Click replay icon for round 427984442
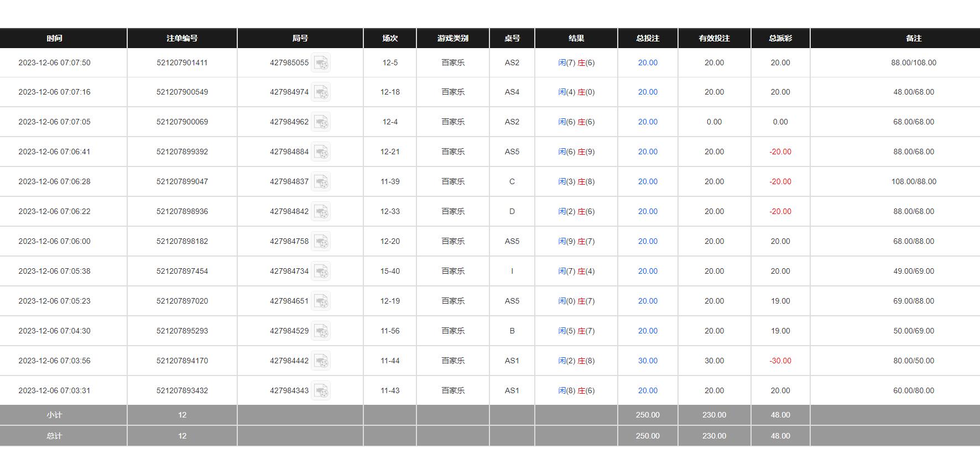The height and width of the screenshot is (459, 980). (321, 361)
